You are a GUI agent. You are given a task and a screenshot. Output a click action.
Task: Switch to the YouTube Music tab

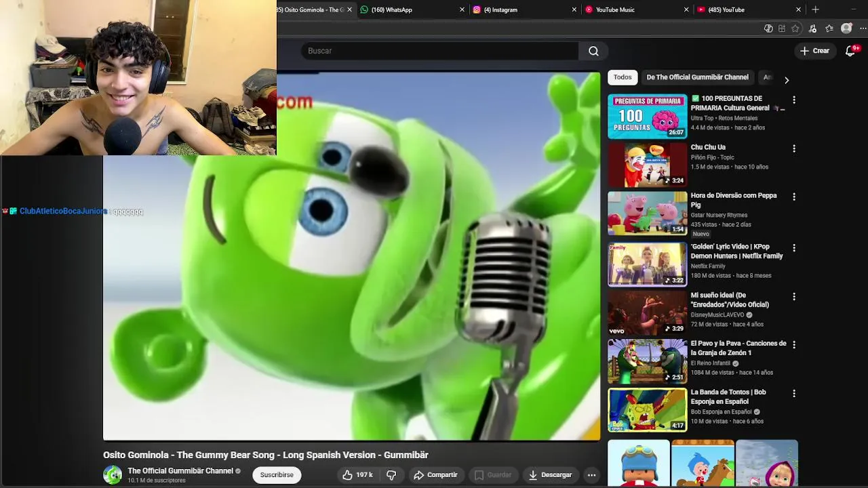coord(636,9)
